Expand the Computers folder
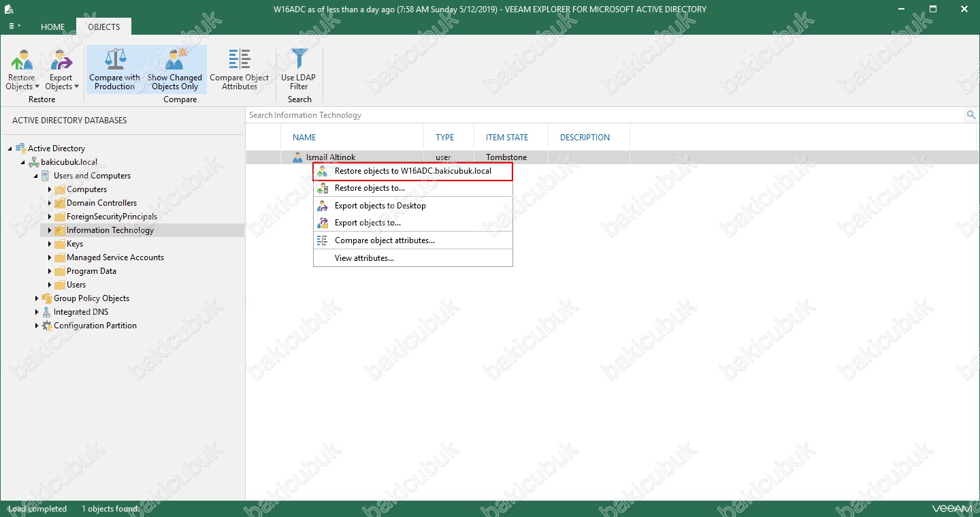980x517 pixels. tap(50, 189)
